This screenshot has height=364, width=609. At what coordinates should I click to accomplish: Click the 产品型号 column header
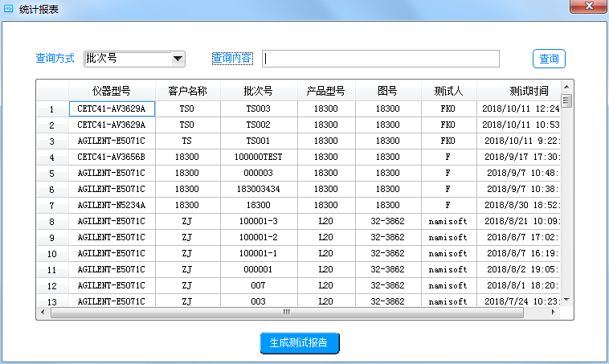point(326,91)
